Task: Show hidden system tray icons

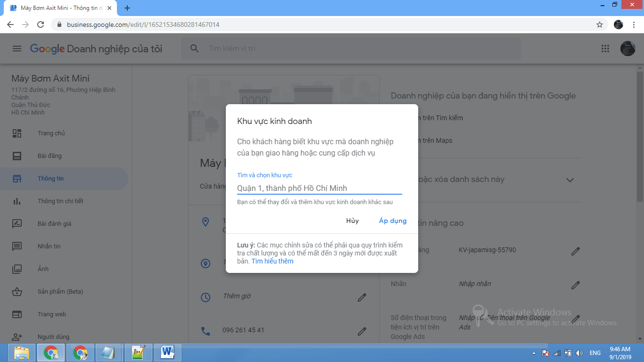Action: (534, 353)
